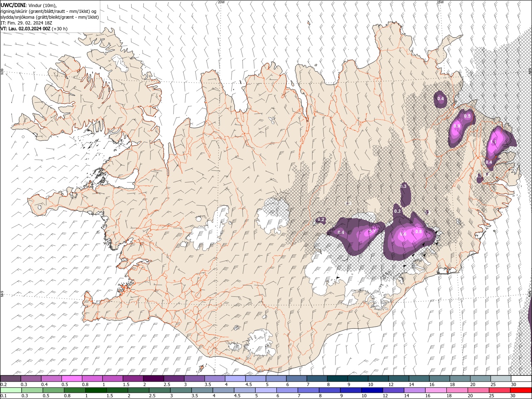Click the darkest green 1 rain legend swatch
Image resolution: width=532 pixels, height=399 pixels.
[96, 390]
